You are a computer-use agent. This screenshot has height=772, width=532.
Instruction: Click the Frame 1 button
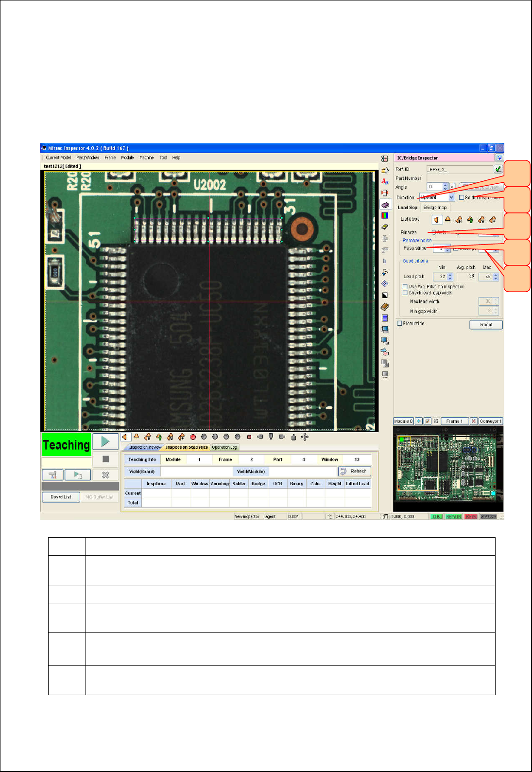point(455,421)
